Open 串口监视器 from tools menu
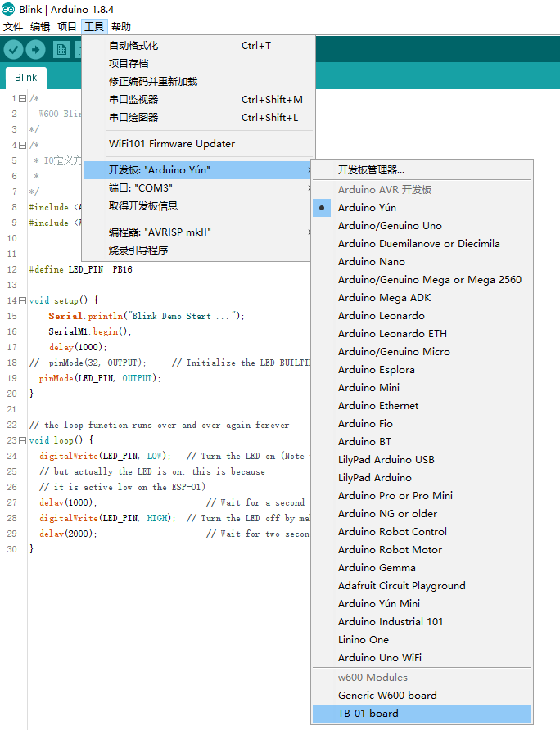Screen dimensions: 560x730 (198, 100)
